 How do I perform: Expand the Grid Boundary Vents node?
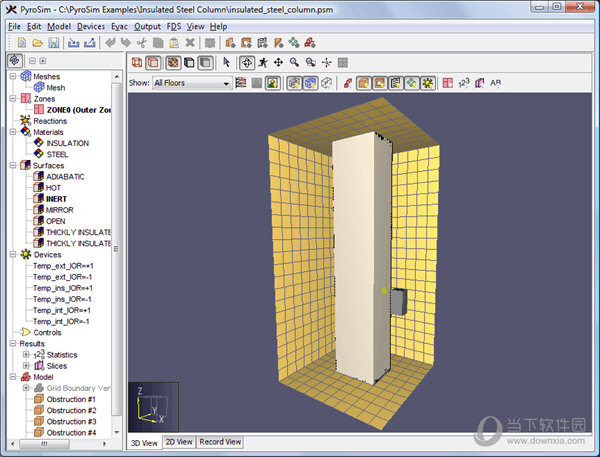(26, 388)
